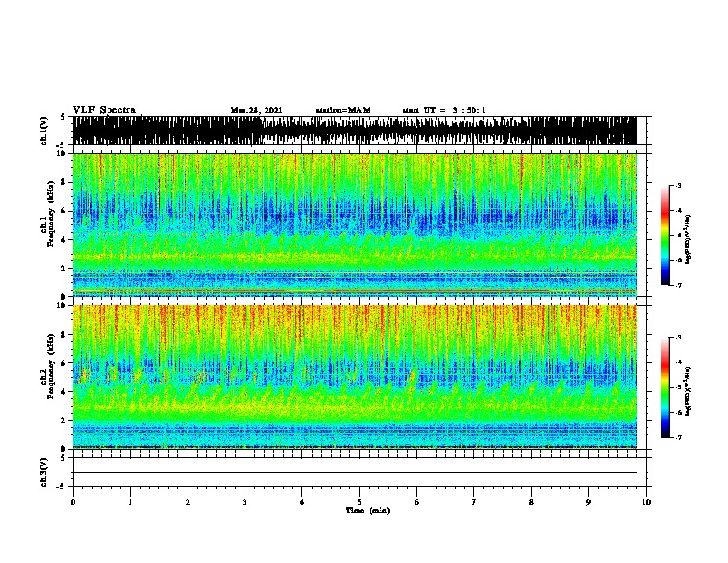
Task: Click the ch.1 spectrogram panel
Action: pos(355,224)
